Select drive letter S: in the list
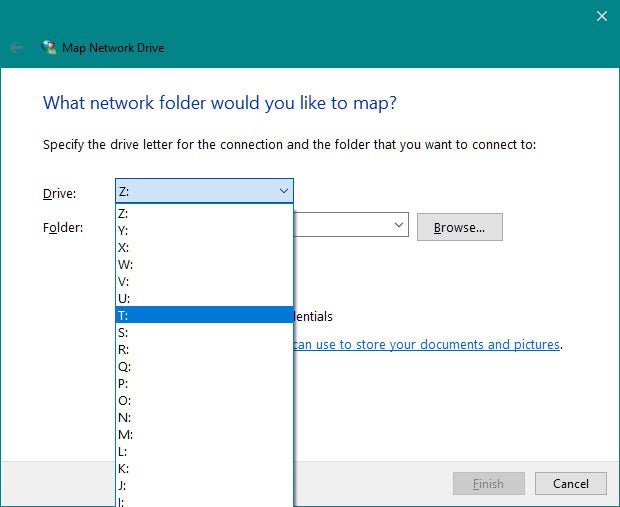This screenshot has width=620, height=507. click(204, 332)
